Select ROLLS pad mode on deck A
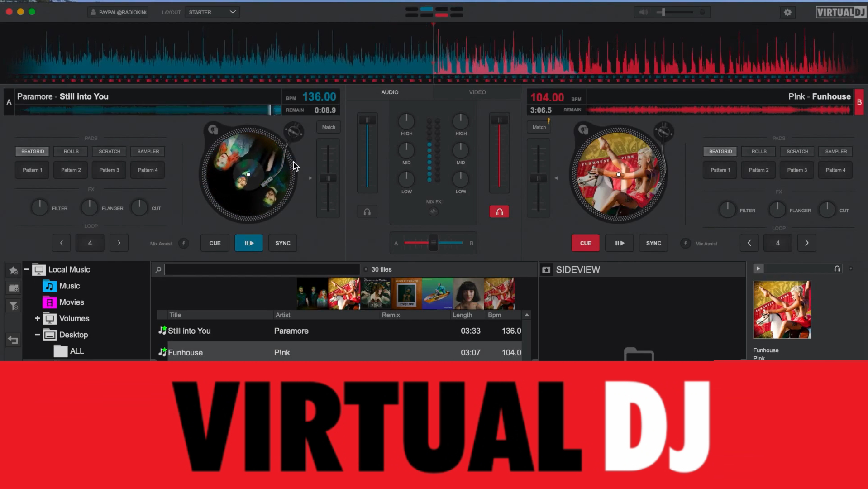Image resolution: width=868 pixels, height=489 pixels. coord(71,151)
